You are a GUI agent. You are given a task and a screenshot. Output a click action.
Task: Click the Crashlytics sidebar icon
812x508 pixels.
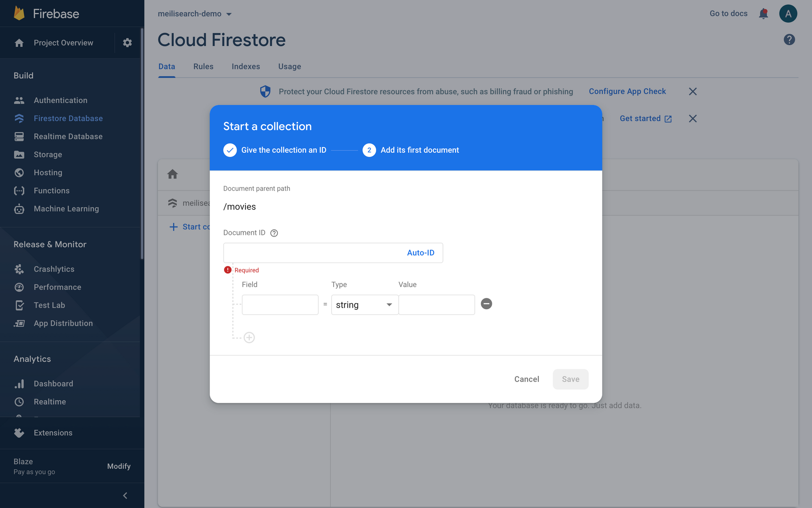click(x=19, y=269)
